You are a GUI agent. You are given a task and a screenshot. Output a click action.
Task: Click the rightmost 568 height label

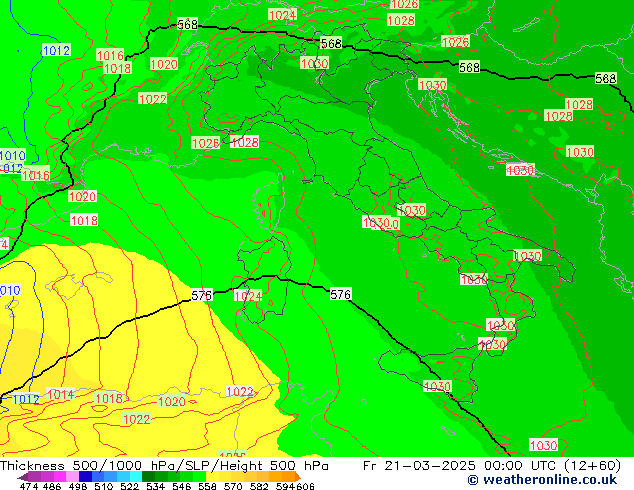point(605,78)
